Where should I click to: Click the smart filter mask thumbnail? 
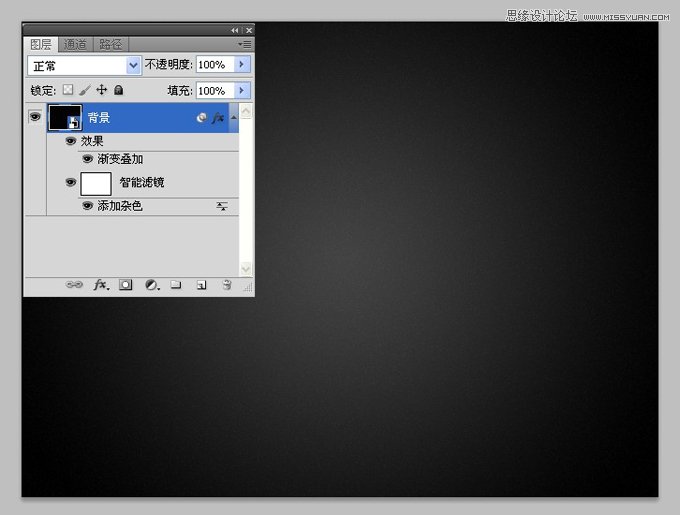point(96,183)
